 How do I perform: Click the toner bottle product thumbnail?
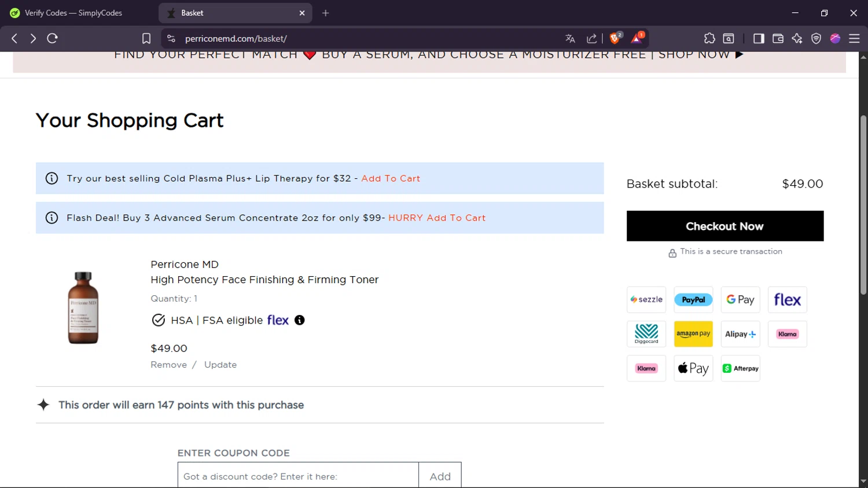83,308
